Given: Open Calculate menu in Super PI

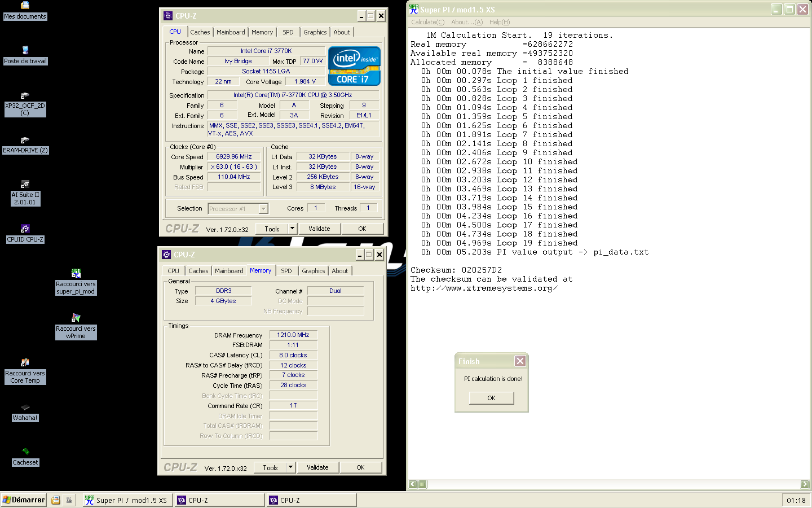Looking at the screenshot, I should [x=427, y=22].
